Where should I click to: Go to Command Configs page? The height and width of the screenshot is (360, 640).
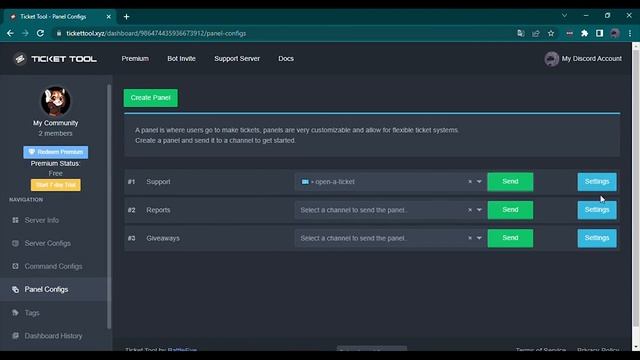coord(53,266)
